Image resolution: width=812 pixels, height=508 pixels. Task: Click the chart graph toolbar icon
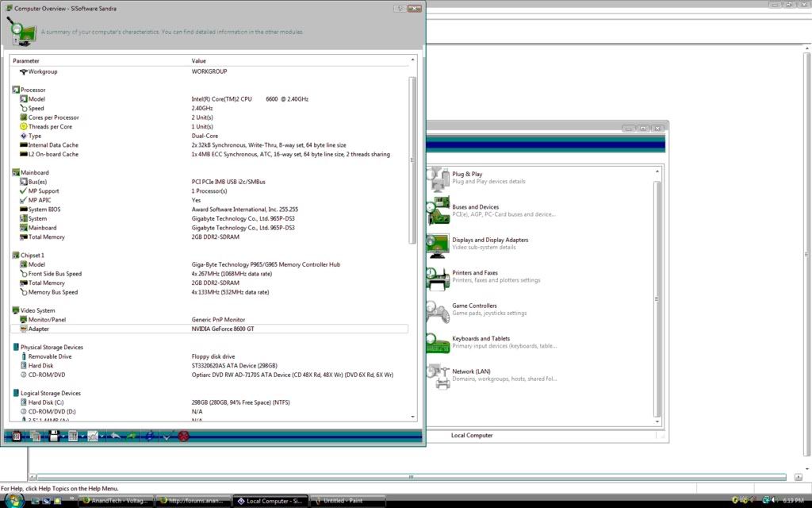[93, 437]
